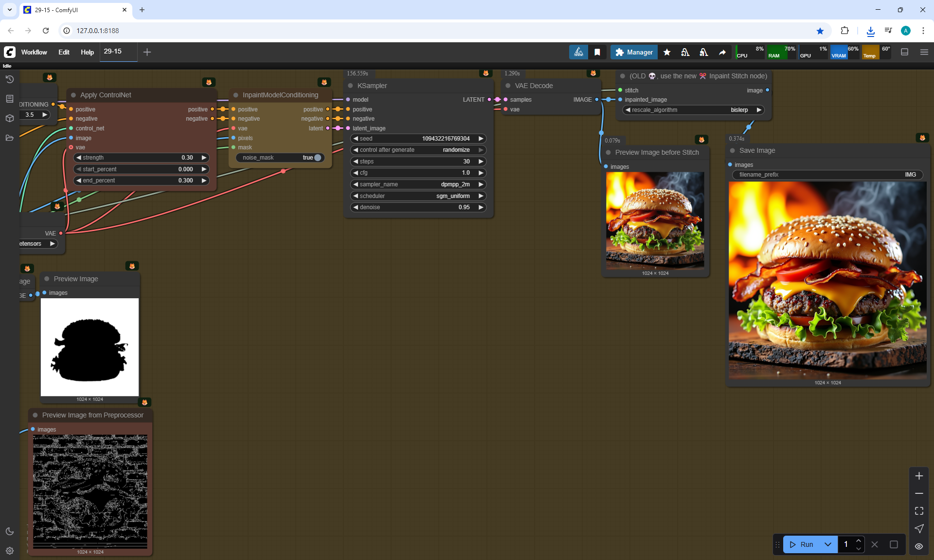Click fit view icon in canvas controls

click(x=919, y=511)
